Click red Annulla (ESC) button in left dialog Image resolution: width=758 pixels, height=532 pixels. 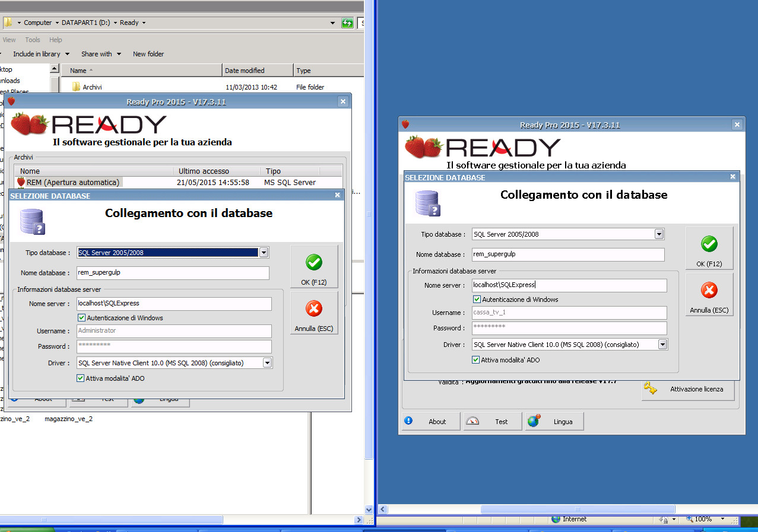tap(314, 313)
